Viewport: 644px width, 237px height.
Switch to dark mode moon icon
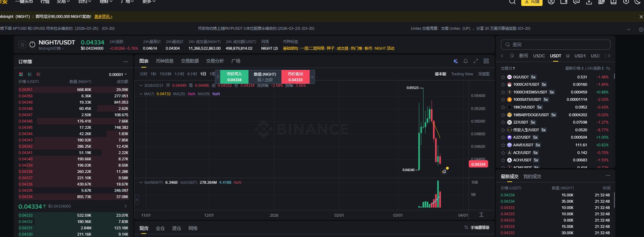pos(638,2)
